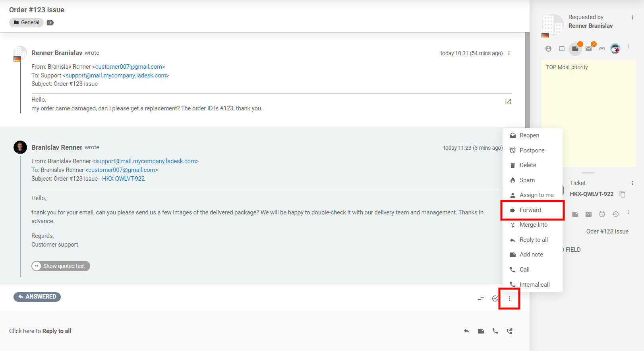The width and height of the screenshot is (644, 351).
Task: Click the internal call icon in the reply bar
Action: tap(509, 331)
